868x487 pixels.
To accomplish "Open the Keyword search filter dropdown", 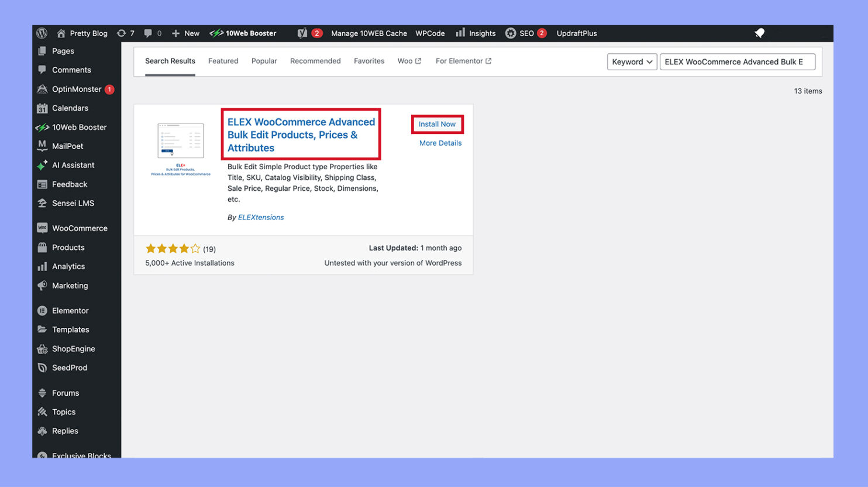I will (x=632, y=61).
